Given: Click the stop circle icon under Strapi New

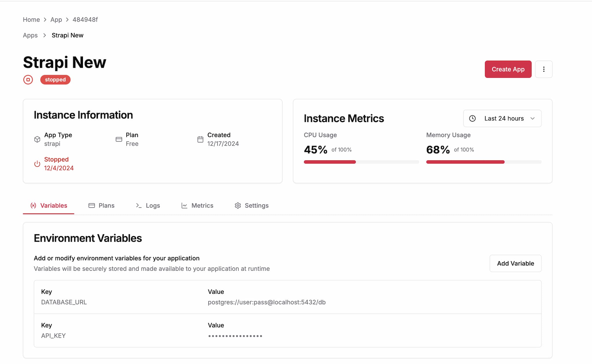Looking at the screenshot, I should [x=28, y=80].
